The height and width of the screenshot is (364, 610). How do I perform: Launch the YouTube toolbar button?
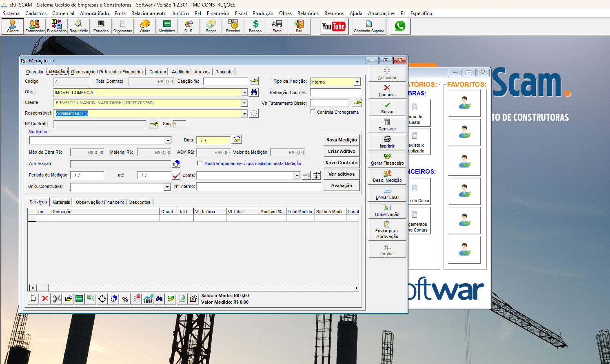pyautogui.click(x=333, y=26)
